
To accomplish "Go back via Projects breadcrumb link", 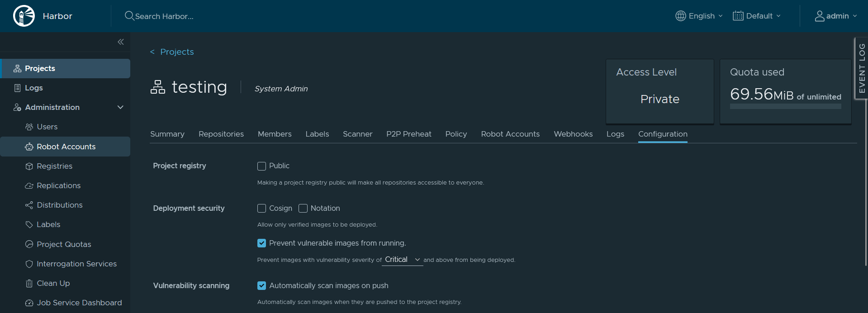I will click(176, 52).
